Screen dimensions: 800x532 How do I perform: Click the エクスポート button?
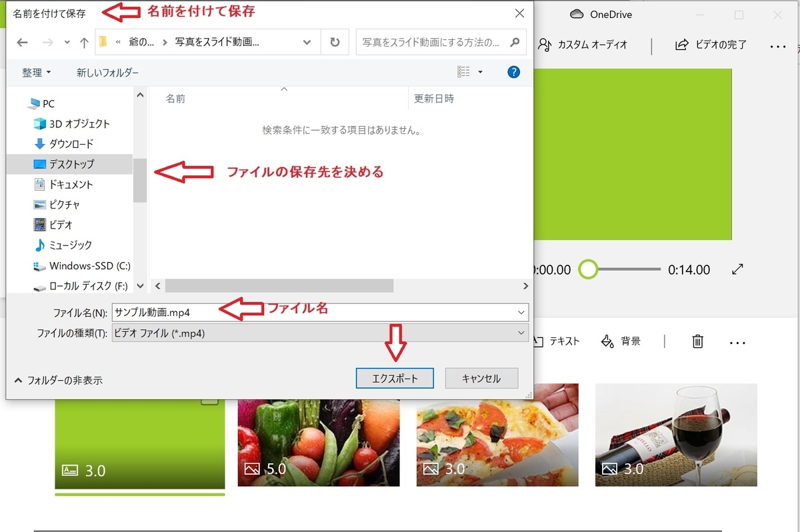point(395,378)
